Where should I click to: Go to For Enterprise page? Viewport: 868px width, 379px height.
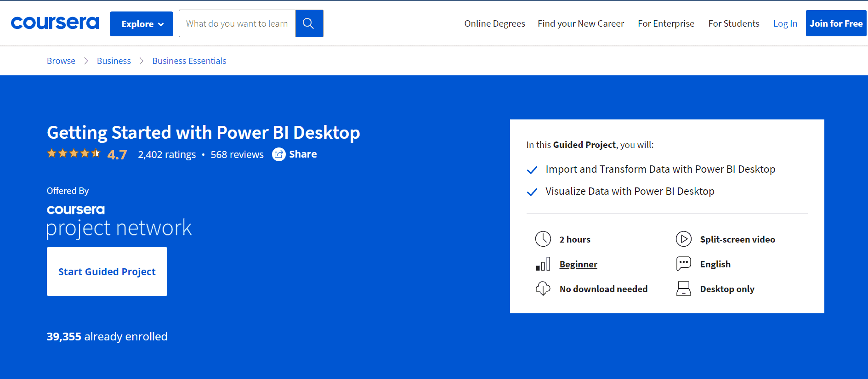666,23
